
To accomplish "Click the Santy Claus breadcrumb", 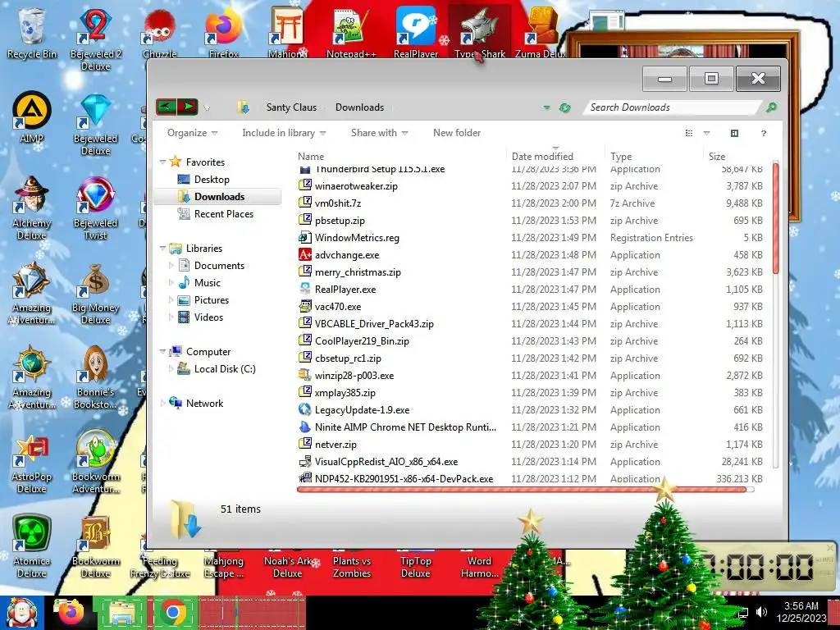I will (x=291, y=107).
